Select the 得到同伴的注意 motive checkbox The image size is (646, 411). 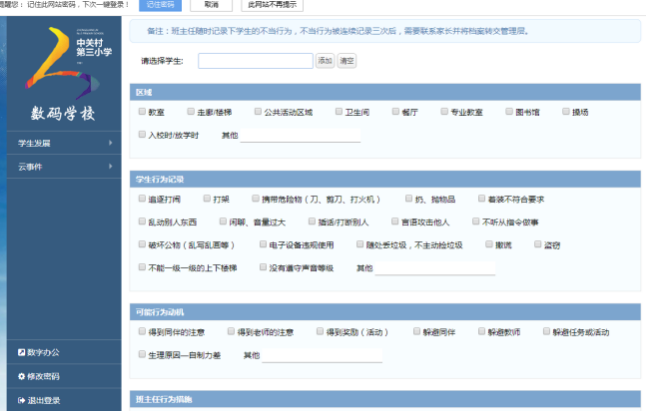pos(142,331)
